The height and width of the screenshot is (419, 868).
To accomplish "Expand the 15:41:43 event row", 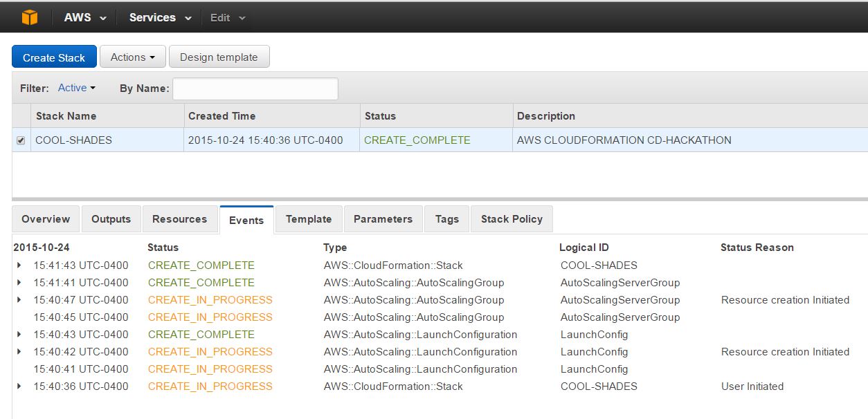I will coord(19,266).
